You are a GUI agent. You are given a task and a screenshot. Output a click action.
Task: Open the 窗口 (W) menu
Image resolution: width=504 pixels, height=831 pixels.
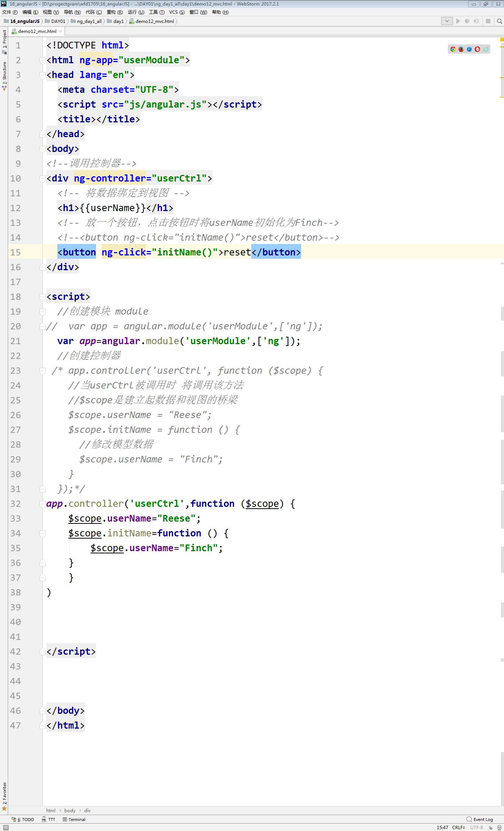pyautogui.click(x=198, y=12)
